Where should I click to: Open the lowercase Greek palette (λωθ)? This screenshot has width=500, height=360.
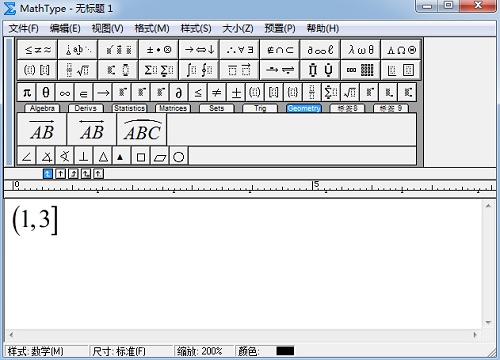coord(360,50)
